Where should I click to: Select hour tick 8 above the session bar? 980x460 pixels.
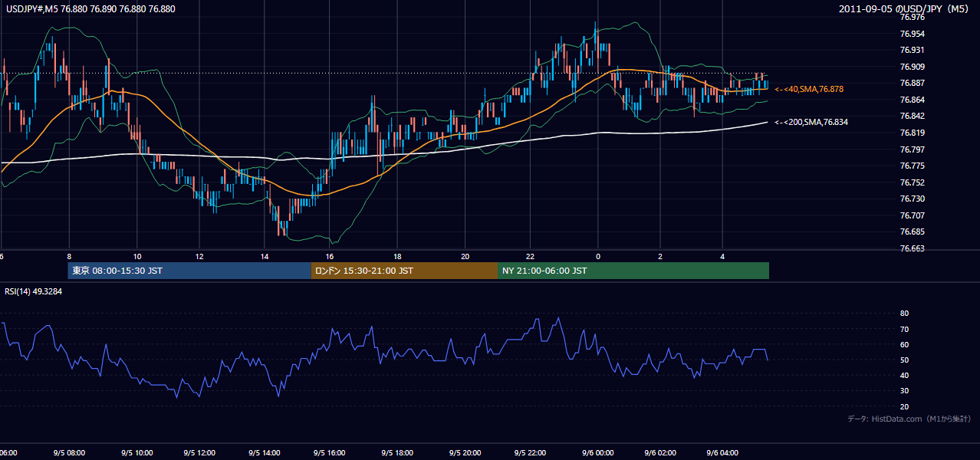[x=70, y=256]
